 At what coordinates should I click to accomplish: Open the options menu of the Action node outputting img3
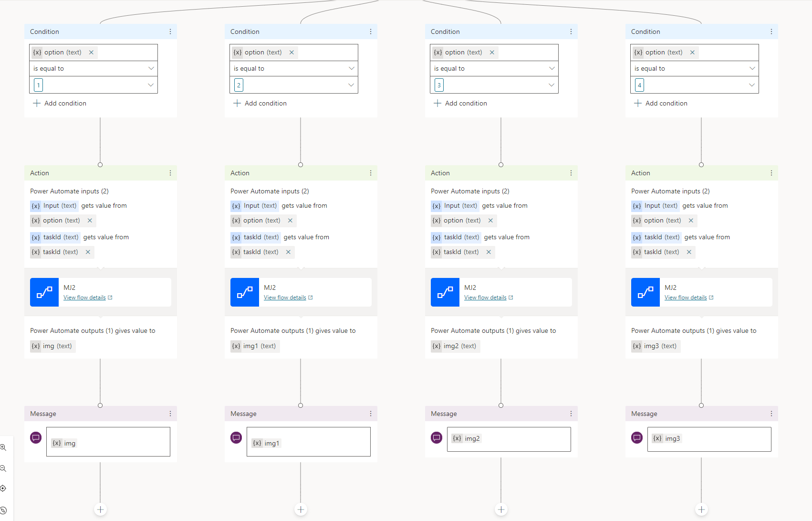(771, 173)
